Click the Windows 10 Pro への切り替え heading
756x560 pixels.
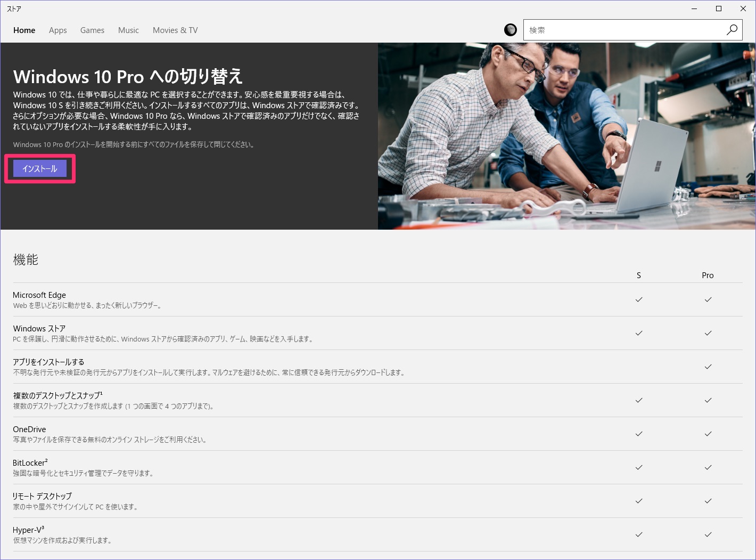pyautogui.click(x=128, y=76)
